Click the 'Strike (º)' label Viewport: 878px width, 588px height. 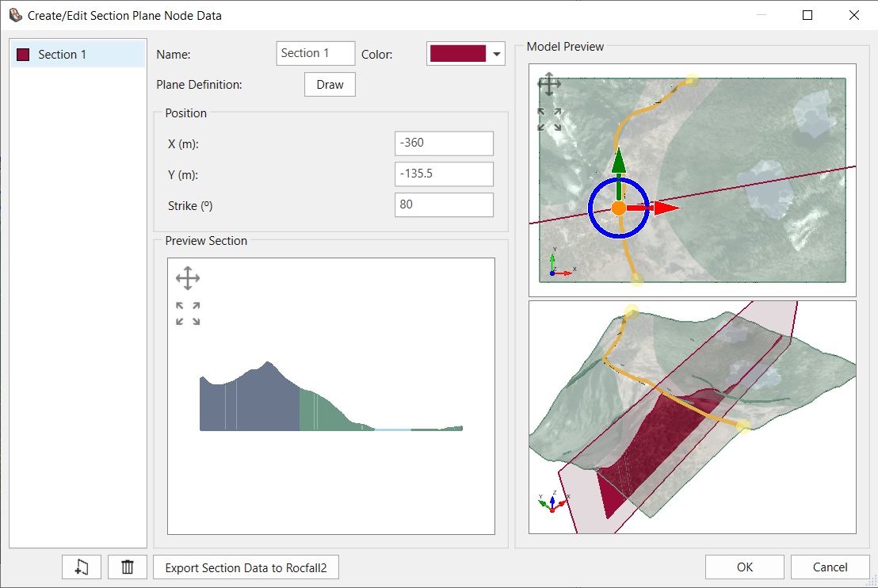coord(190,205)
